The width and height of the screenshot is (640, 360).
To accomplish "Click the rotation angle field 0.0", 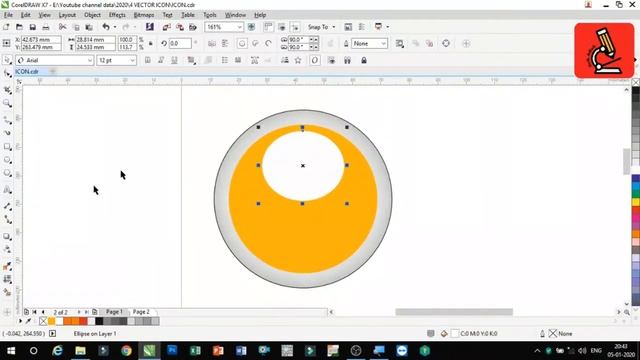I will point(180,43).
